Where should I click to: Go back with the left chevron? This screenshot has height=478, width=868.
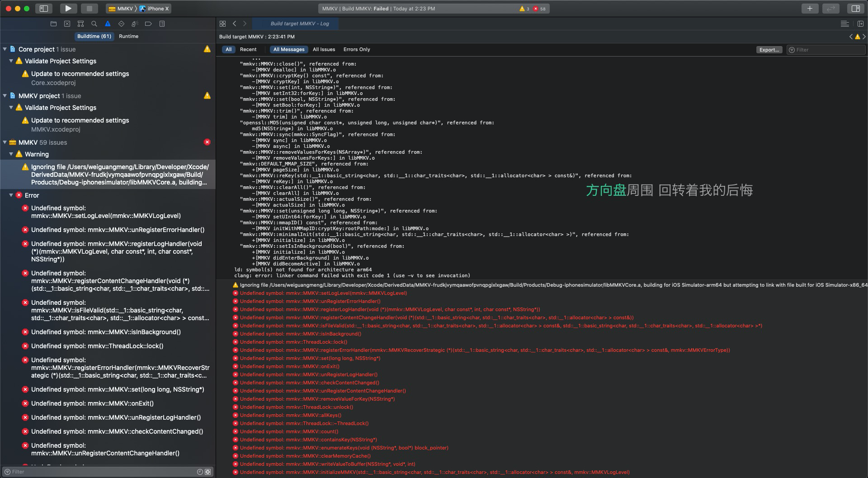coord(234,24)
